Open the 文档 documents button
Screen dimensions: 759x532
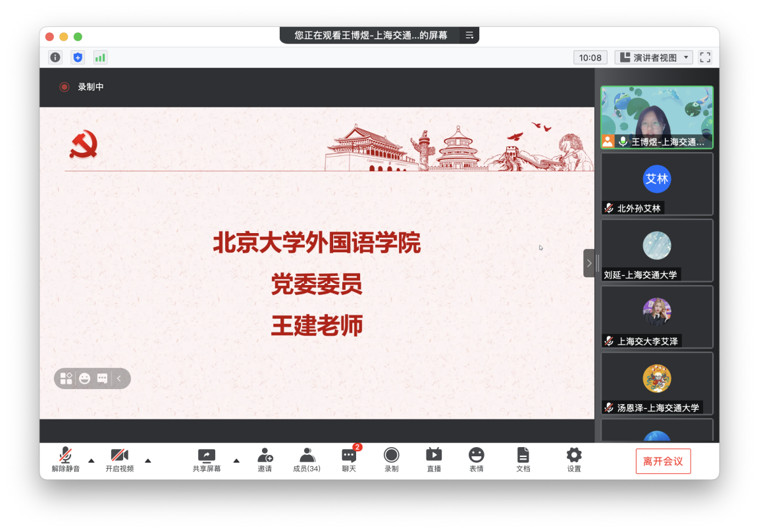[523, 460]
